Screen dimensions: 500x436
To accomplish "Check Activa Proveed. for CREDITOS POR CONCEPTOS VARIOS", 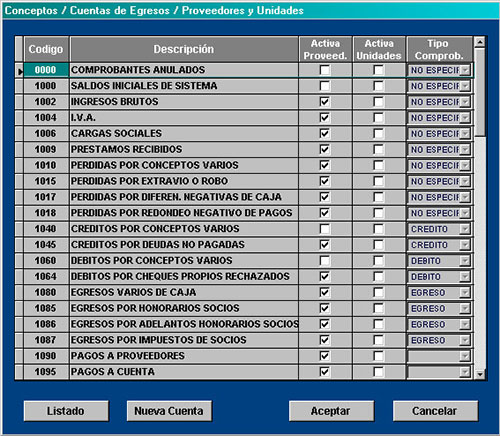I will click(325, 229).
